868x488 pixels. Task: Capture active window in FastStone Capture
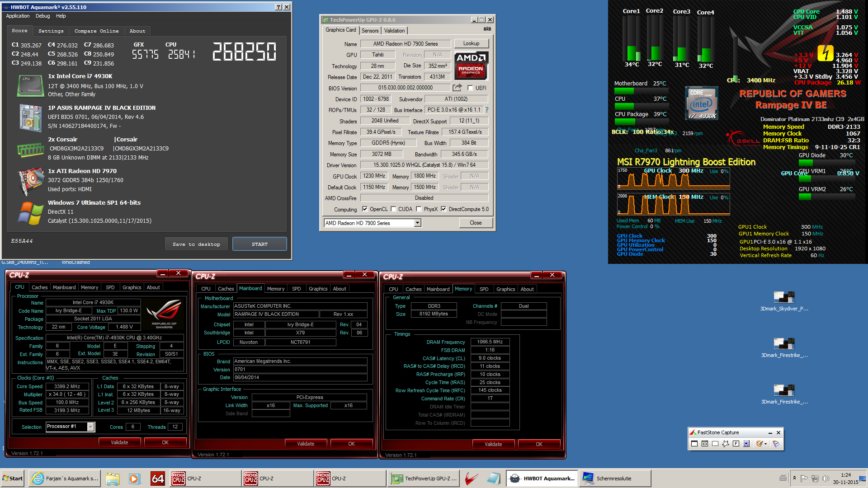(x=694, y=444)
